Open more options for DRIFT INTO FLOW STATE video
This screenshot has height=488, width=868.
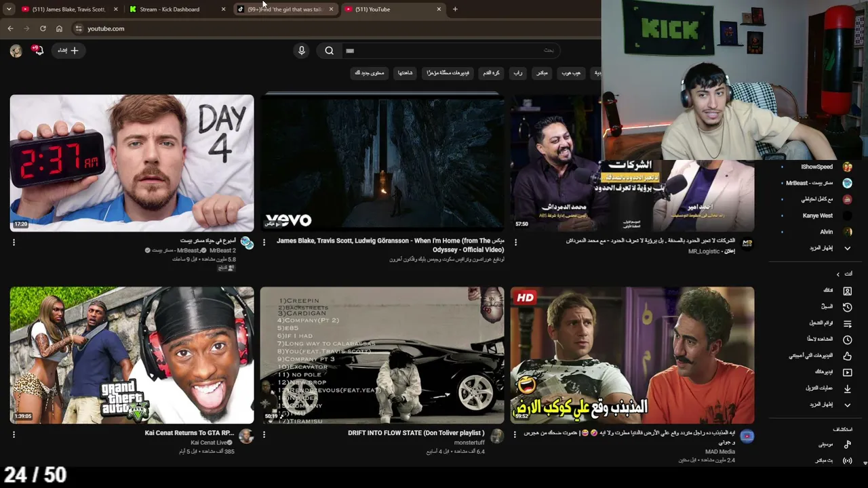click(264, 434)
